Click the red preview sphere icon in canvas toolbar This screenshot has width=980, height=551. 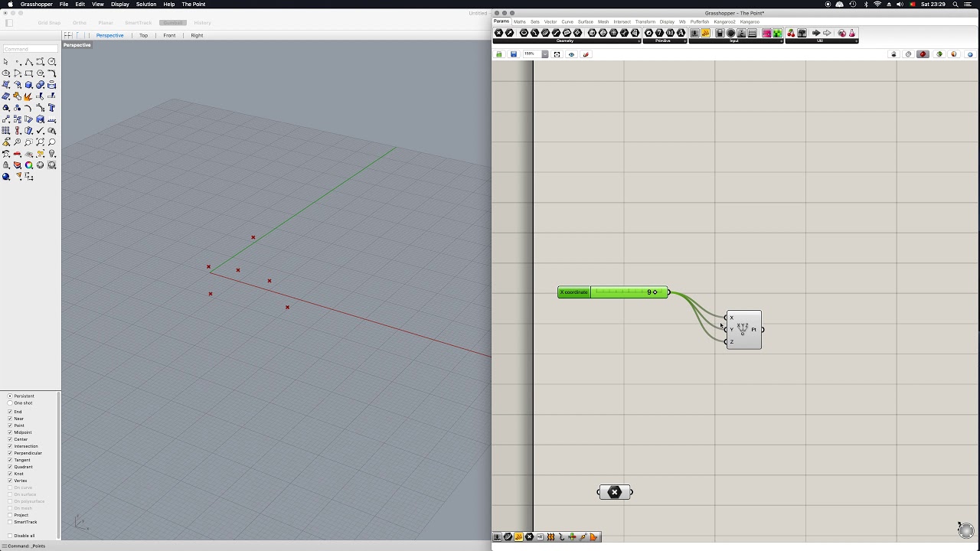tap(923, 54)
